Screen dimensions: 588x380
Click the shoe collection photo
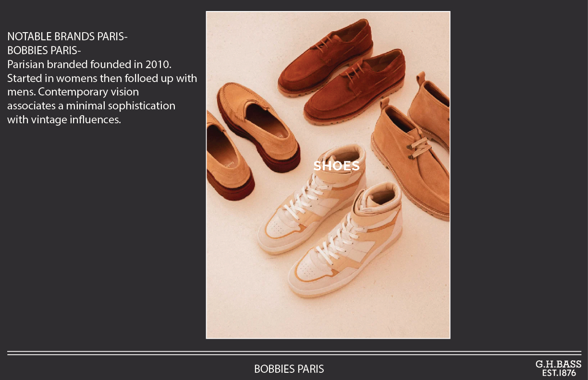(x=328, y=175)
